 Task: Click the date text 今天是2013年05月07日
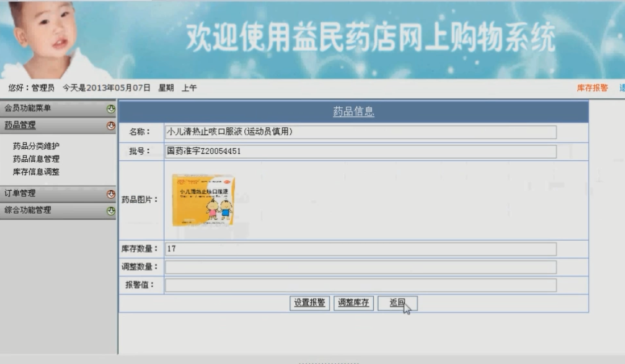coord(106,87)
